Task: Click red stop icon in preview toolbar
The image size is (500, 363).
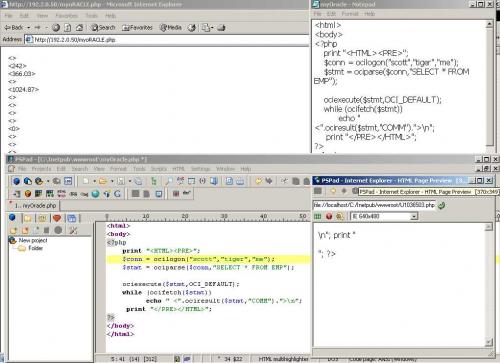Action: coord(329,217)
